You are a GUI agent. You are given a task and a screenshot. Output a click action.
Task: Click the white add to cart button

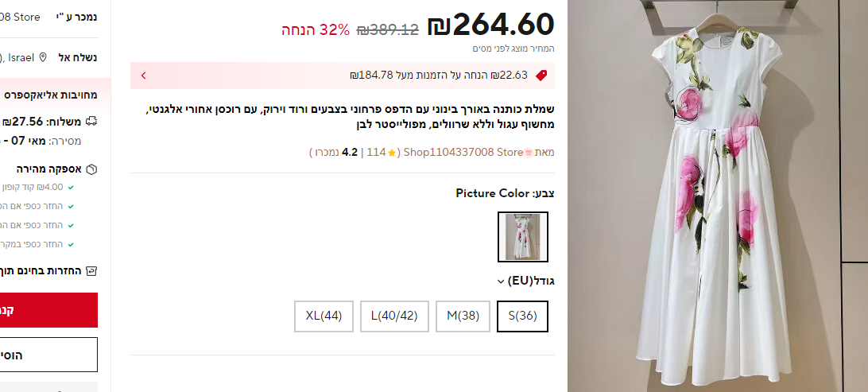click(x=48, y=355)
